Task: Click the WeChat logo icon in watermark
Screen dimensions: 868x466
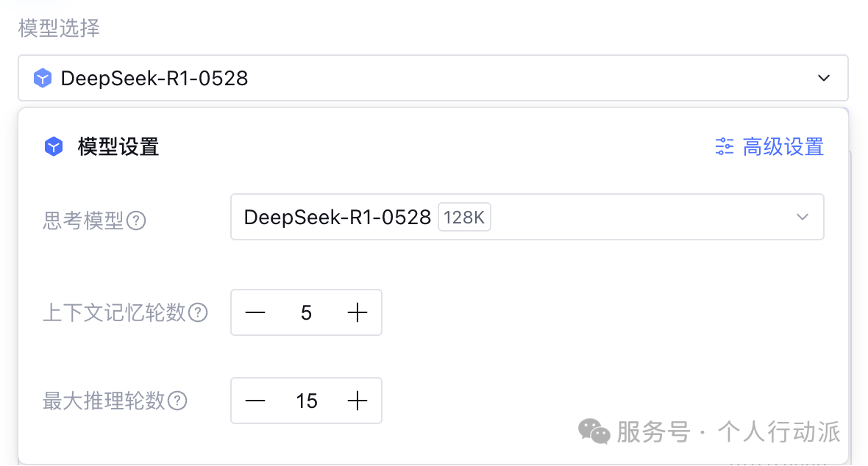Action: pyautogui.click(x=594, y=431)
